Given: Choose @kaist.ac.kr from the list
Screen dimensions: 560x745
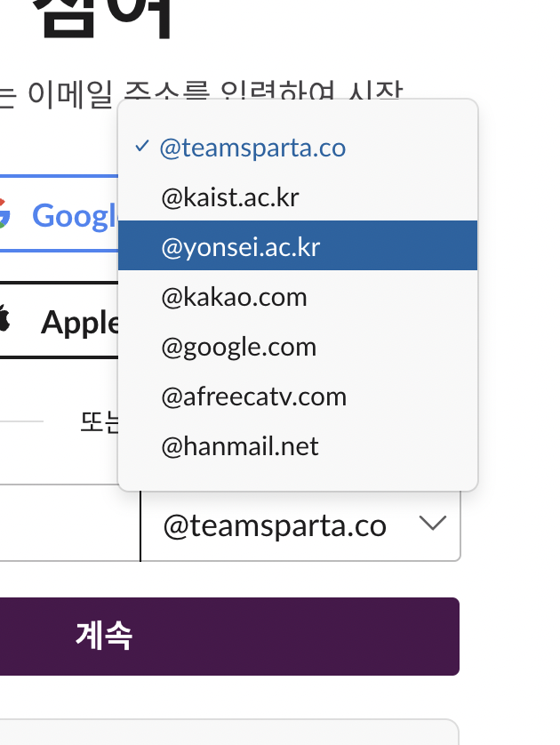Looking at the screenshot, I should [x=298, y=197].
